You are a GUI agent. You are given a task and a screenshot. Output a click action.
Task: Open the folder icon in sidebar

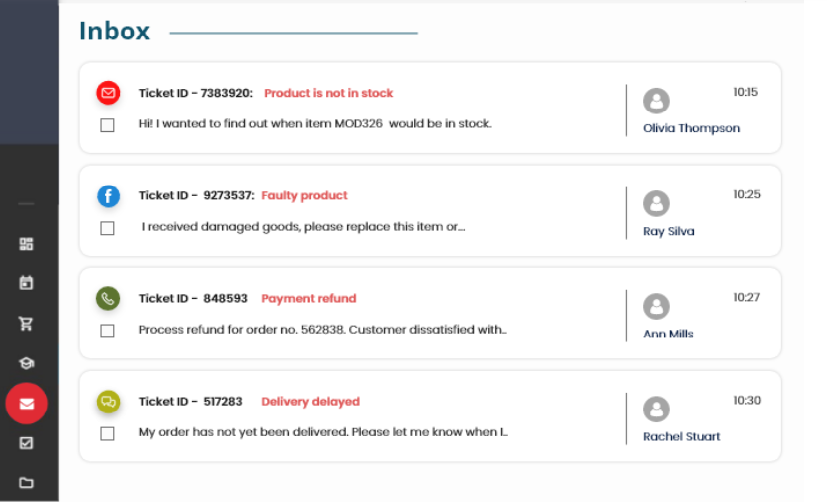click(26, 482)
